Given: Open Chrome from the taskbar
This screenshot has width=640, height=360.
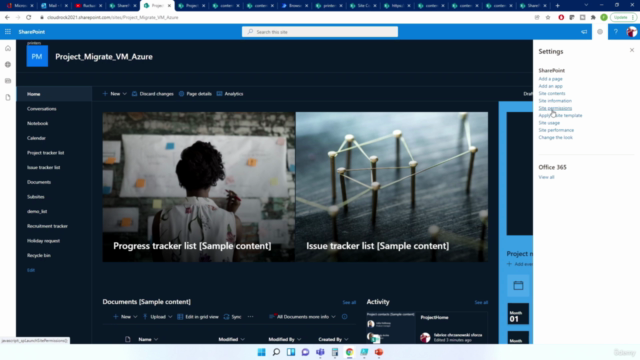Looking at the screenshot, I should [349, 352].
